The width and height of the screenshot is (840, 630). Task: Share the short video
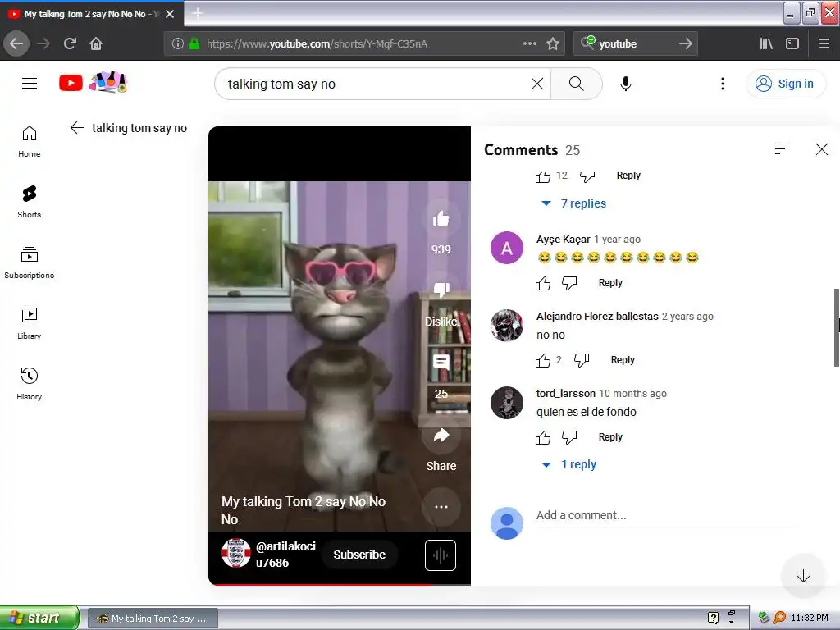point(441,435)
